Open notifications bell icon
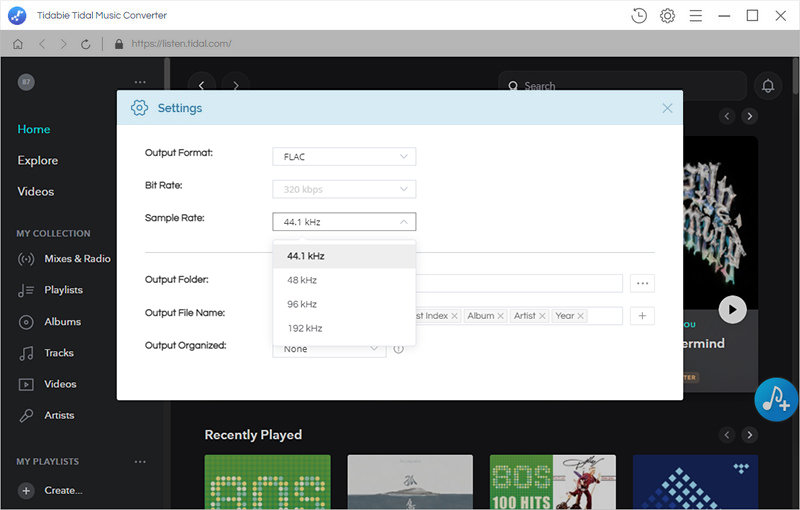800x510 pixels. [x=768, y=86]
